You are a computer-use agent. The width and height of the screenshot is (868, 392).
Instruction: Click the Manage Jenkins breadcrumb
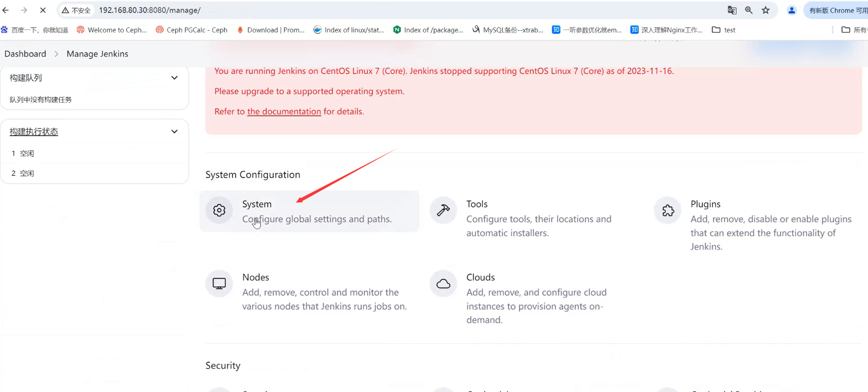coord(98,54)
